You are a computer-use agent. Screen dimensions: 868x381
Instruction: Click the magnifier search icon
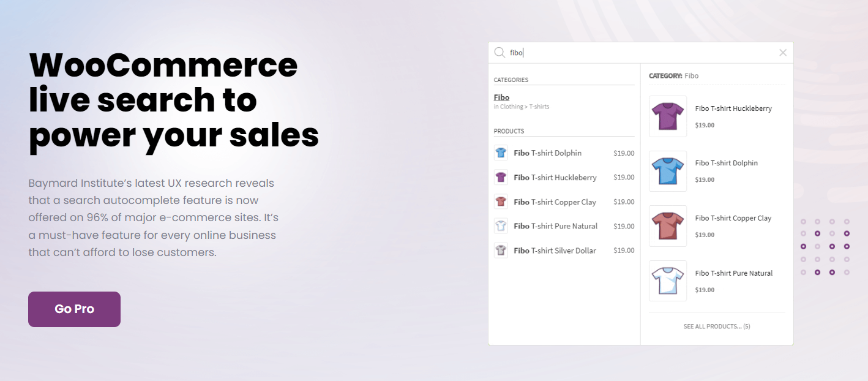[499, 53]
